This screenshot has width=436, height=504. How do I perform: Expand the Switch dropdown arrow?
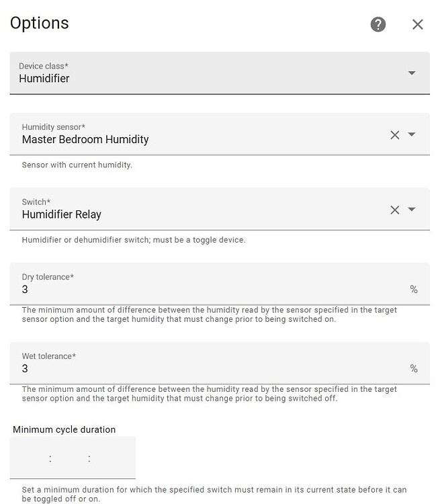point(412,210)
